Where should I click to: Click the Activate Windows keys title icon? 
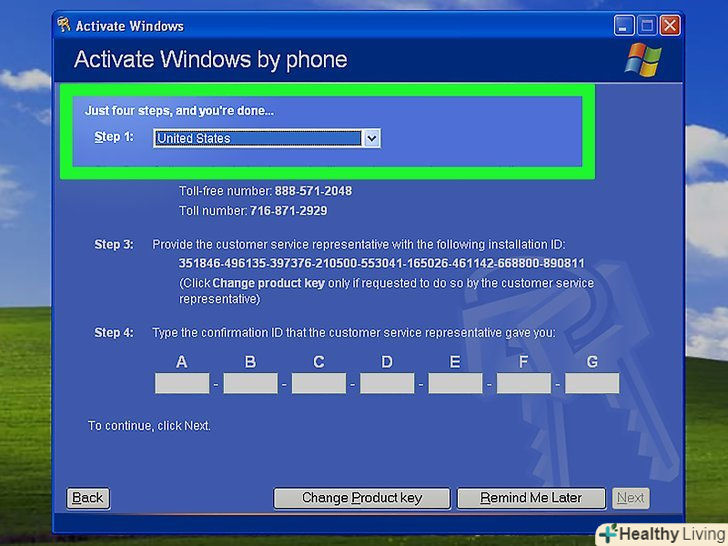pos(64,25)
